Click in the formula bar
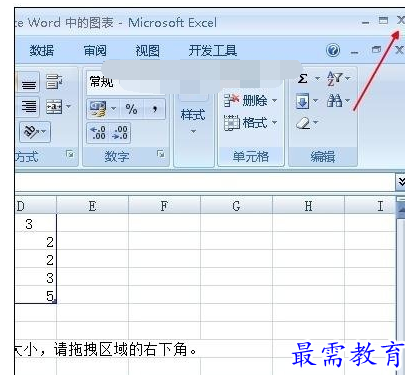This screenshot has height=386, width=413. pos(205,182)
